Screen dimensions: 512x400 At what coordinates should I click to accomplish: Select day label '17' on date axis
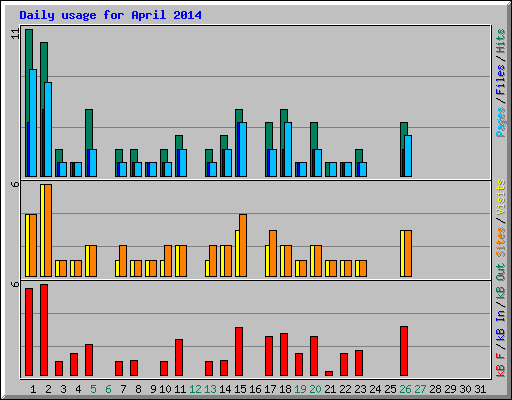[x=270, y=389]
